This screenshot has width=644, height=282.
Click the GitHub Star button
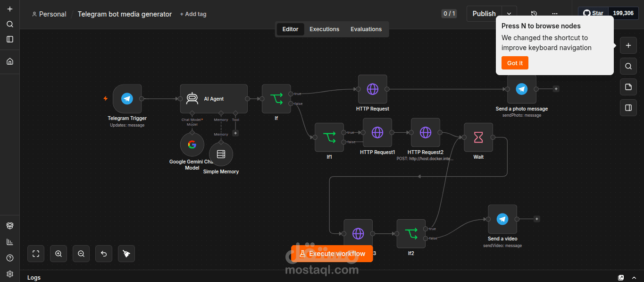pos(594,13)
